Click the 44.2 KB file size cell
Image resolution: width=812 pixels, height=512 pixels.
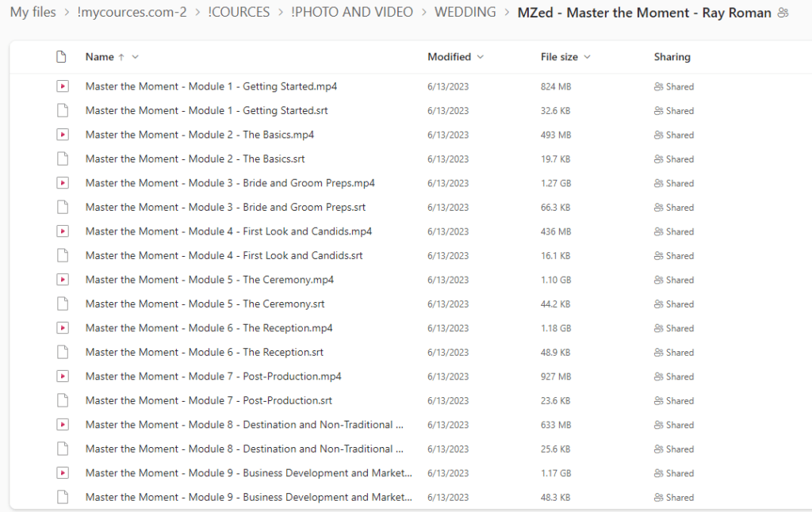point(555,304)
